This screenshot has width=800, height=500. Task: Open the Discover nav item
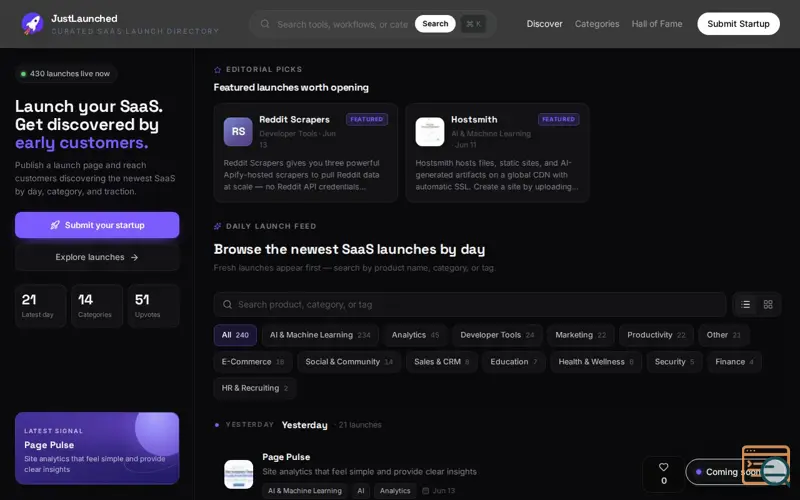coord(544,24)
